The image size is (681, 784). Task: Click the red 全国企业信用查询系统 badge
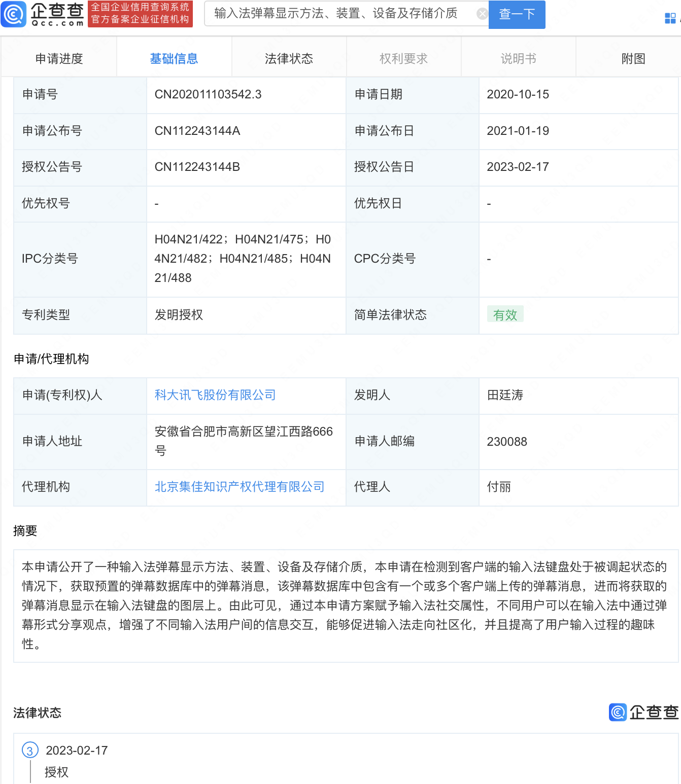coord(140,14)
